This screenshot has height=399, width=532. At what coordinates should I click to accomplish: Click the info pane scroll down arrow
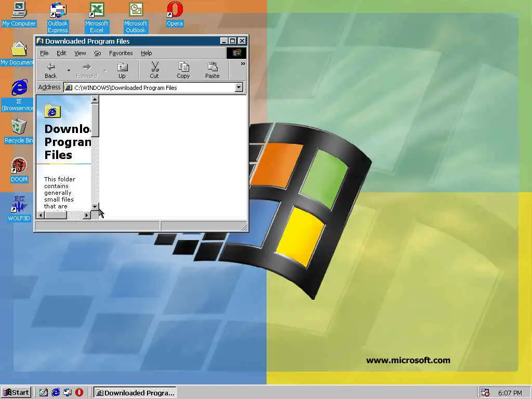pyautogui.click(x=95, y=206)
